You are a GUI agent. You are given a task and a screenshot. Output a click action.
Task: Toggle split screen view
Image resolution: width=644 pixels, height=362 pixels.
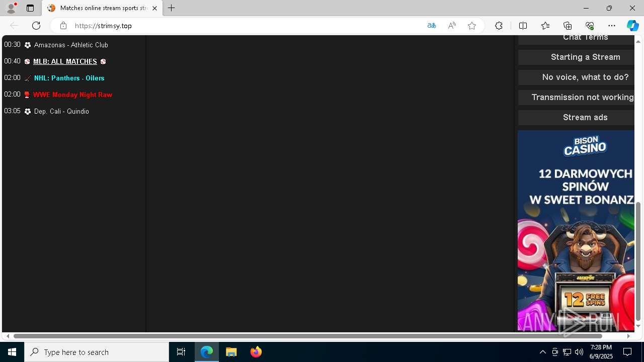point(523,26)
